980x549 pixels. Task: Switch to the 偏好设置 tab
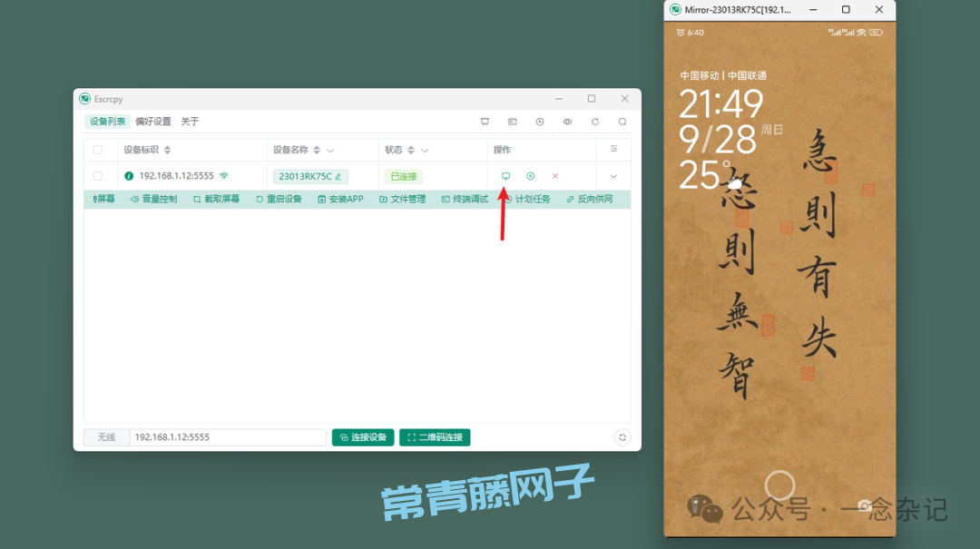point(152,122)
